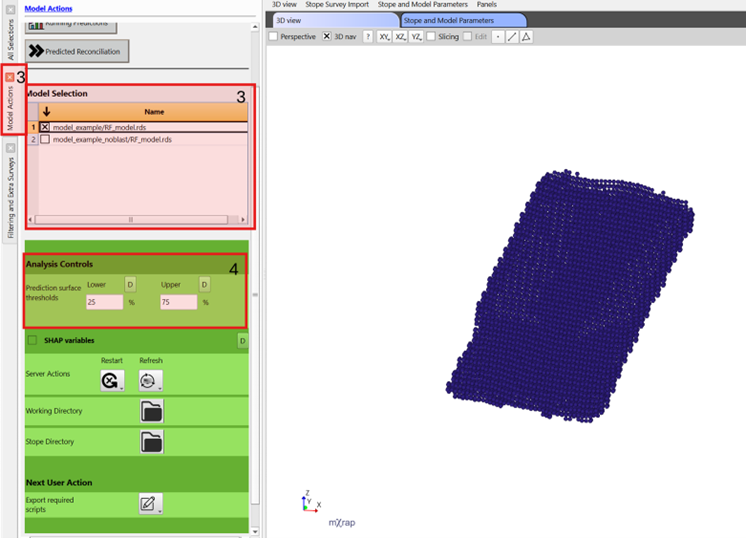Click the Model Selection horizontal scrollbar
The image size is (746, 538).
point(130,219)
